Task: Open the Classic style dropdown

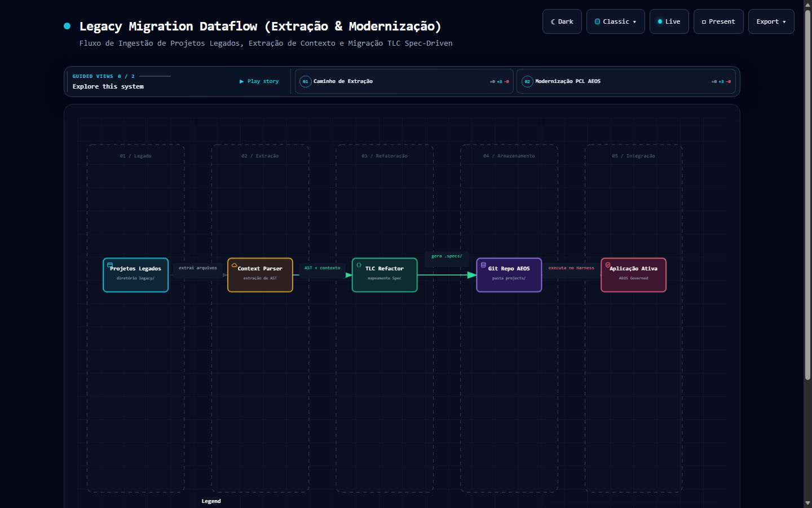Action: click(x=615, y=21)
